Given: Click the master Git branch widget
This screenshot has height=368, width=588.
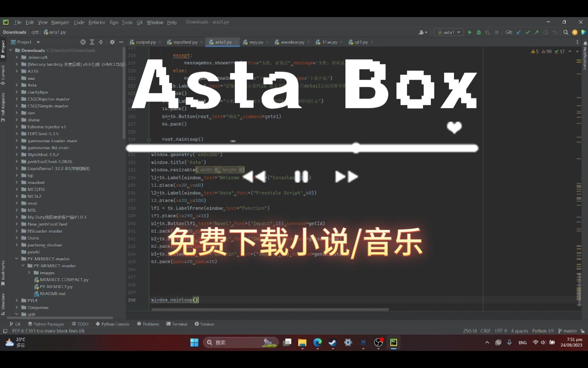Looking at the screenshot, I should (x=568, y=331).
